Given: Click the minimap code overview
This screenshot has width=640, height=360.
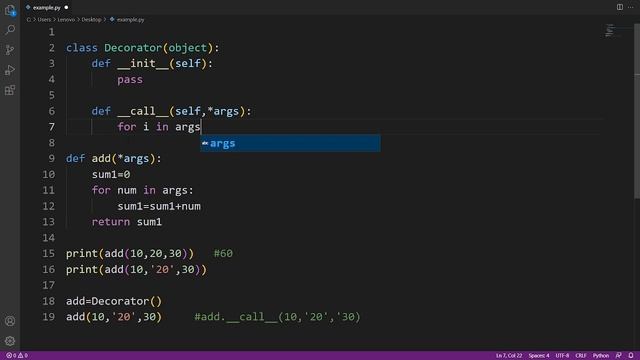Looking at the screenshot, I should pyautogui.click(x=611, y=31).
